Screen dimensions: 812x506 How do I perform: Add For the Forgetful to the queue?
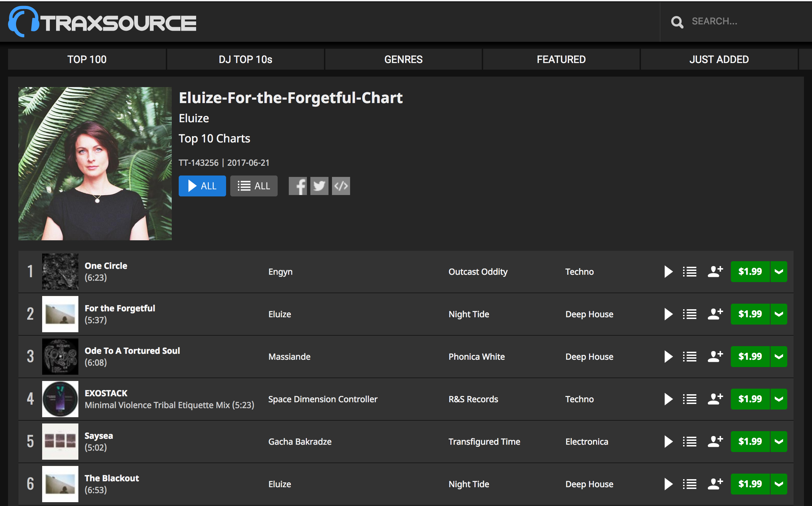point(689,314)
